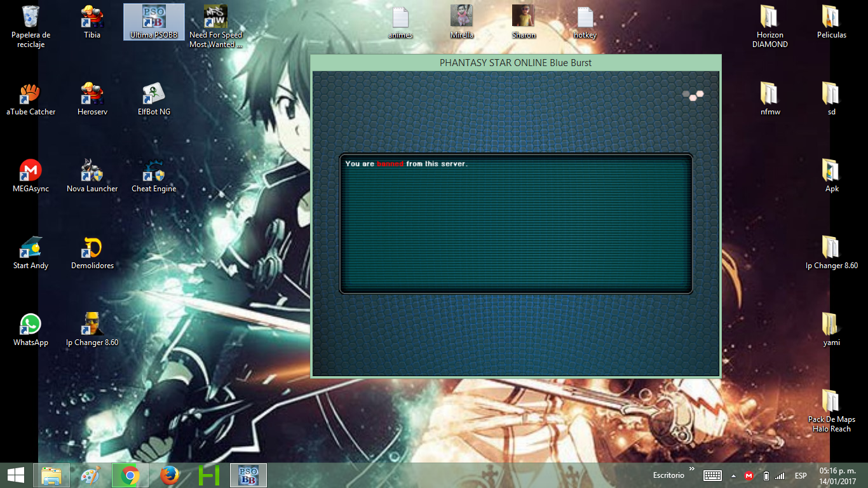
Task: Check the battery status icon
Action: click(766, 475)
